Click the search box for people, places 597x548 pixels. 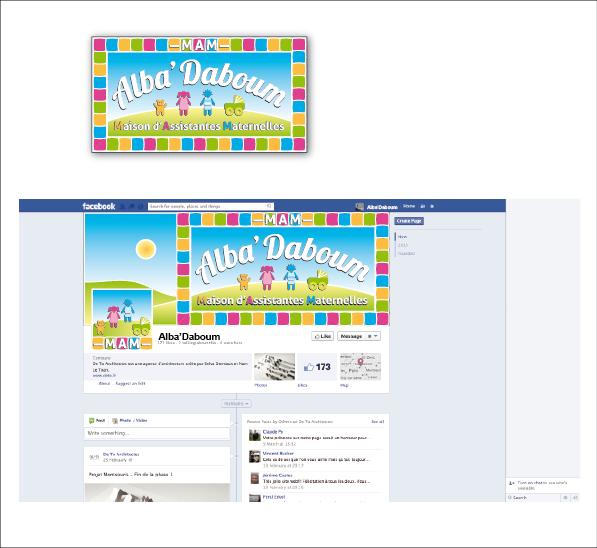click(211, 206)
